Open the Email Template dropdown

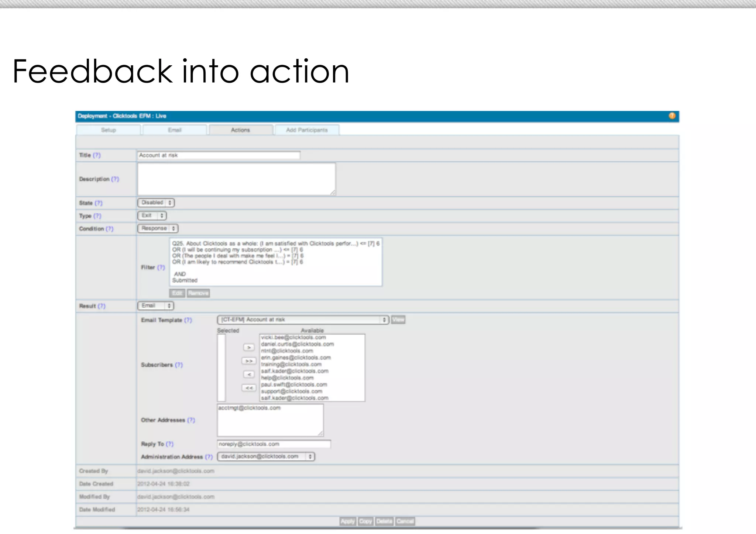click(x=303, y=320)
